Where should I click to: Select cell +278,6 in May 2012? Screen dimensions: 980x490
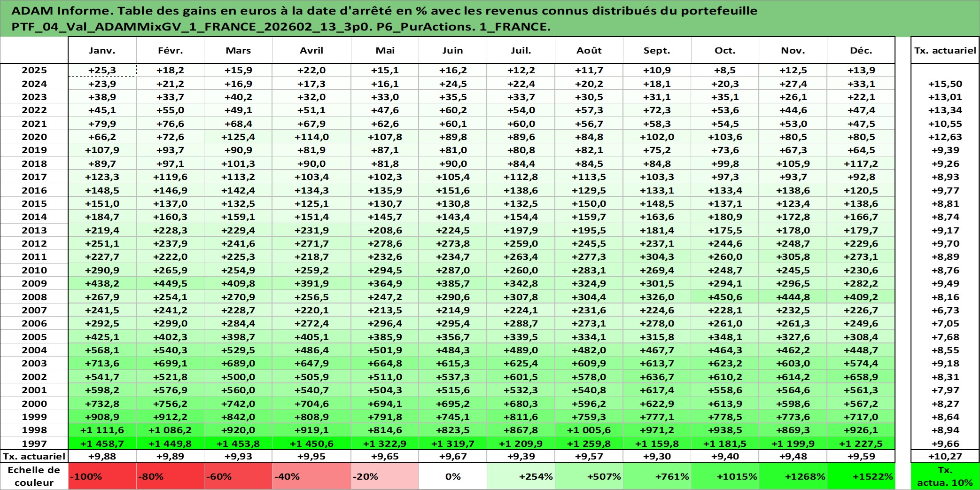[x=385, y=243]
